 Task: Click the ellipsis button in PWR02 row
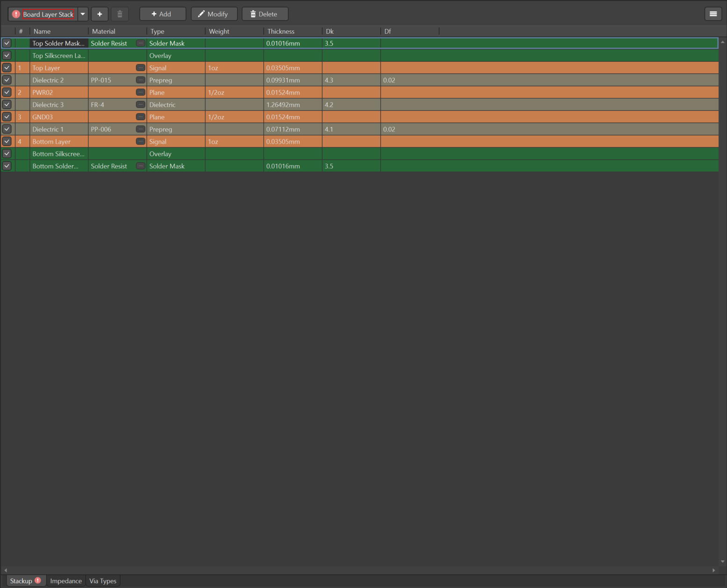pyautogui.click(x=140, y=92)
